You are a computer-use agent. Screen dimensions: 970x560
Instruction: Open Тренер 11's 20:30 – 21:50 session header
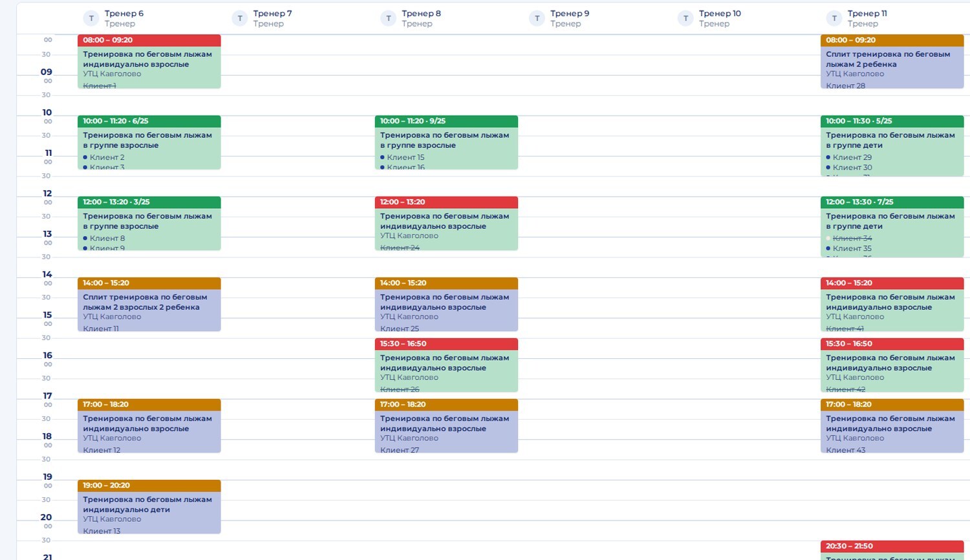point(892,546)
